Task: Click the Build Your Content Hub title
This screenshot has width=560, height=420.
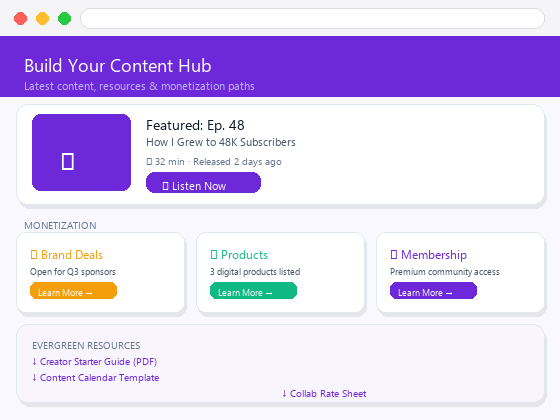Action: [118, 66]
